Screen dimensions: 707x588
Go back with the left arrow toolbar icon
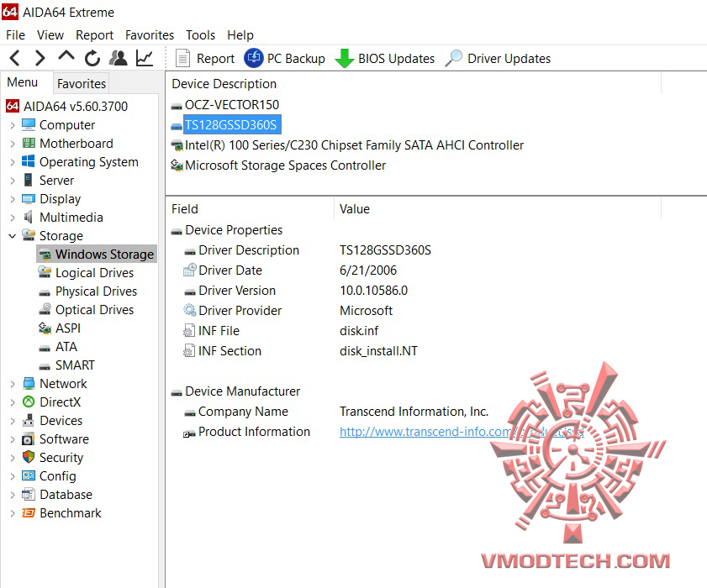[15, 58]
